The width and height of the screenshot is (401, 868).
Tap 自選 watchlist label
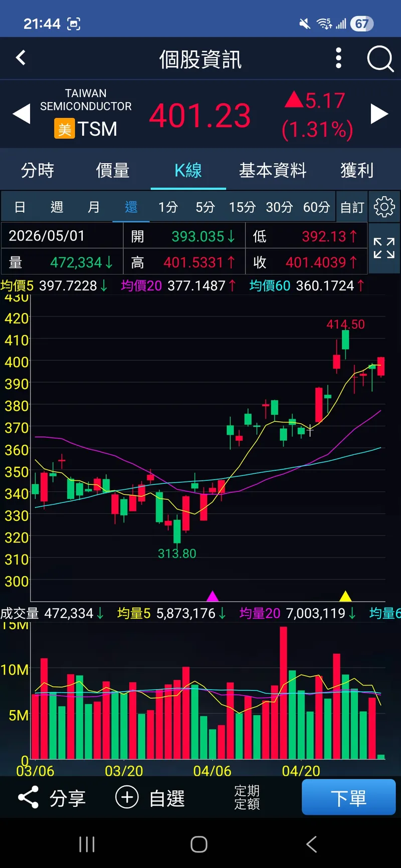click(167, 798)
